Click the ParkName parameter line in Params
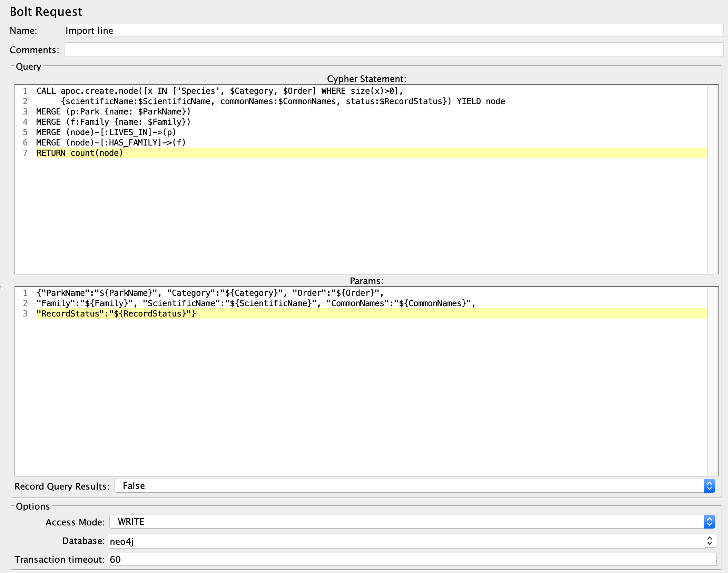 [207, 293]
